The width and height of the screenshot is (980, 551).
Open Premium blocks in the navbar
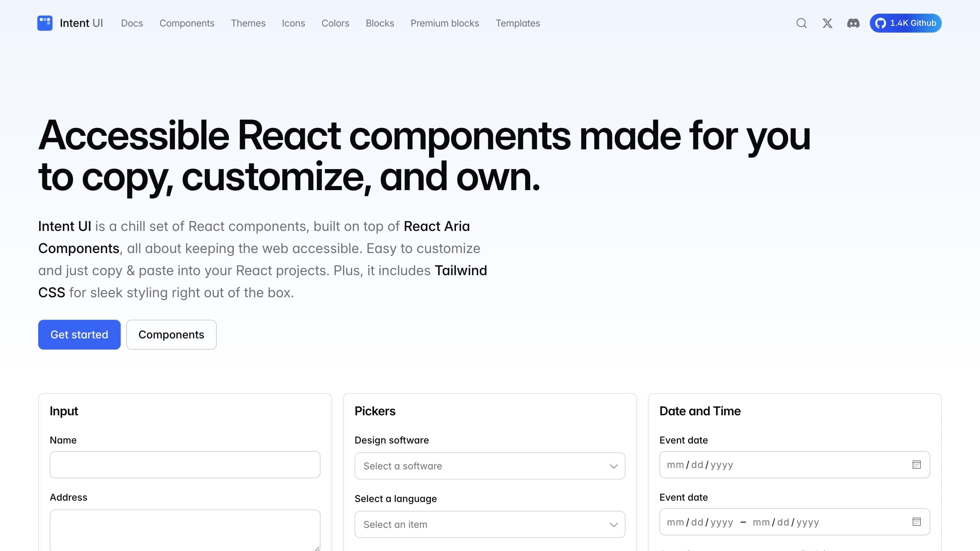tap(444, 23)
